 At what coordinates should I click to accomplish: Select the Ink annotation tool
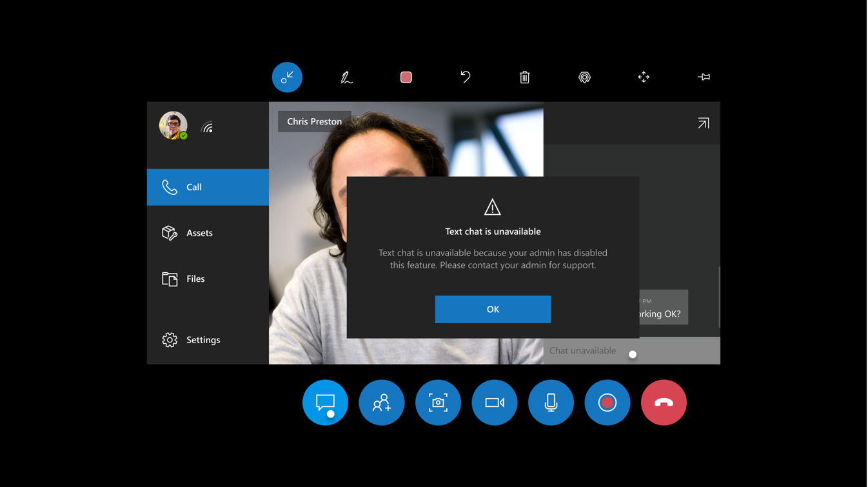pyautogui.click(x=346, y=77)
